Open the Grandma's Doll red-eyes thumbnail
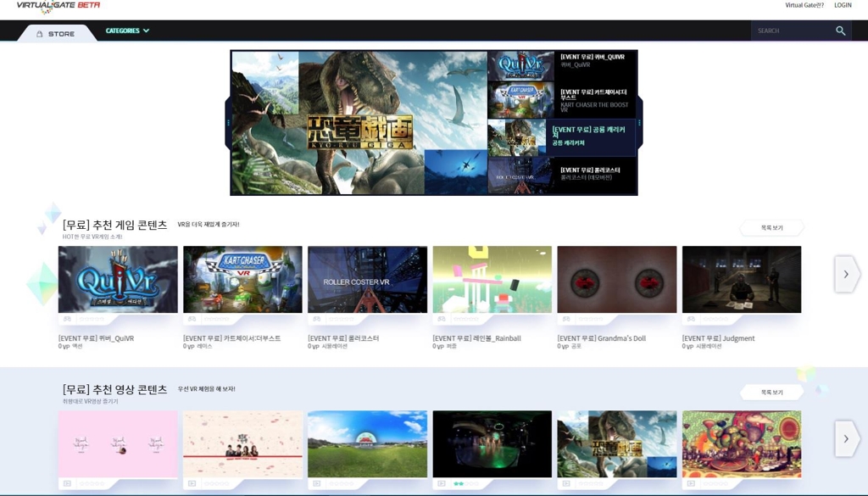Viewport: 868px width, 496px height. coord(617,280)
